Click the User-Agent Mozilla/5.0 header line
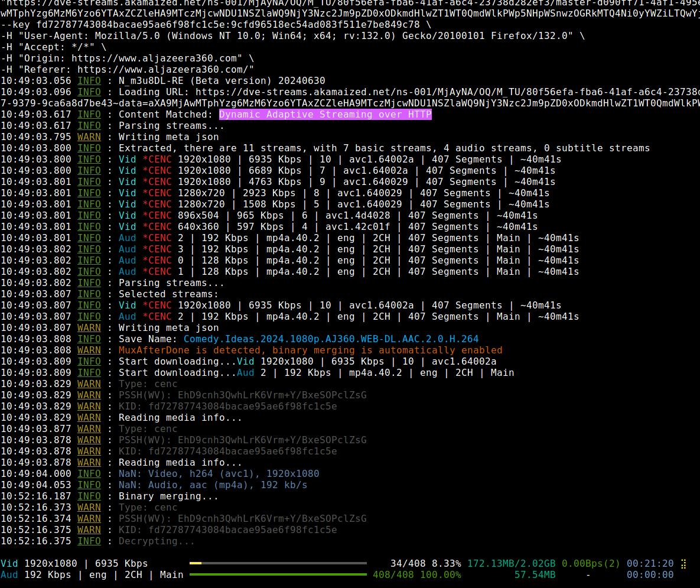This screenshot has width=700, height=588. [x=292, y=35]
